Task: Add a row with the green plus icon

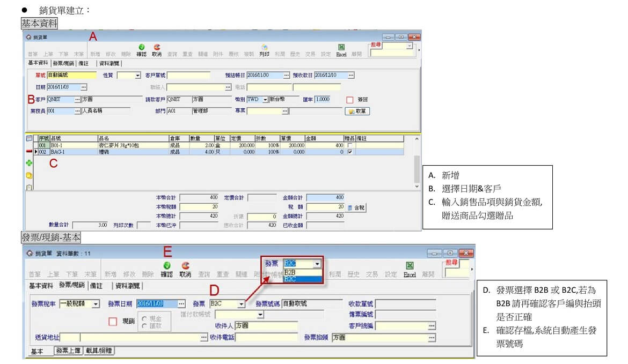Action: [x=30, y=162]
